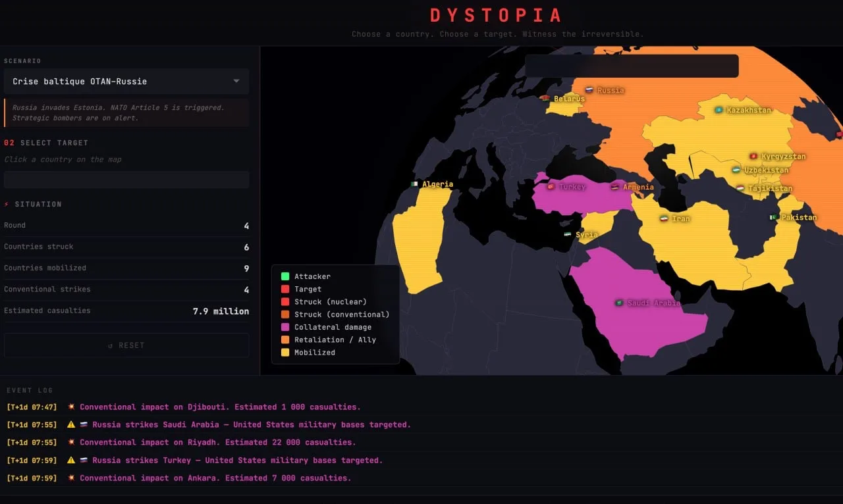
Task: Open the scenario dropdown Crise baltique OTAN-Russie
Action: click(x=126, y=82)
